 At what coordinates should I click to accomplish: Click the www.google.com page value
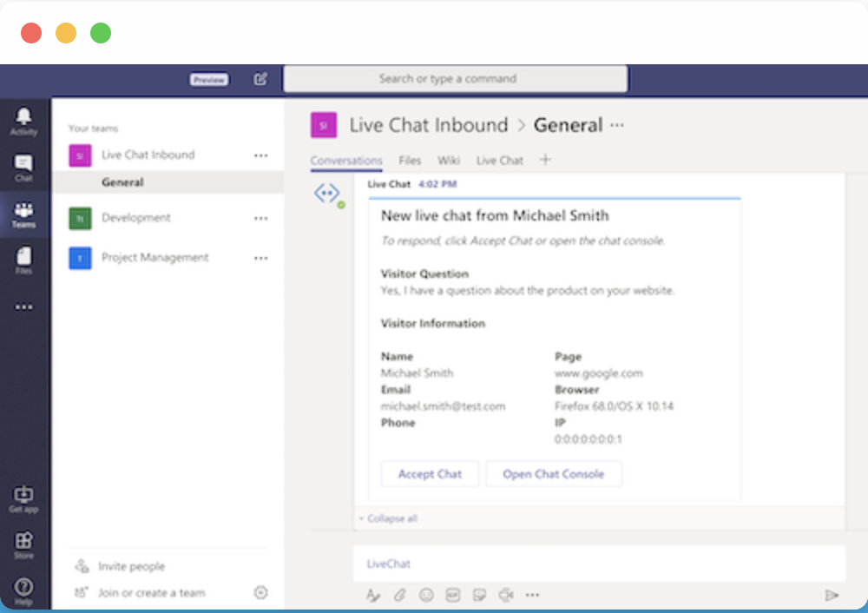[x=599, y=373]
